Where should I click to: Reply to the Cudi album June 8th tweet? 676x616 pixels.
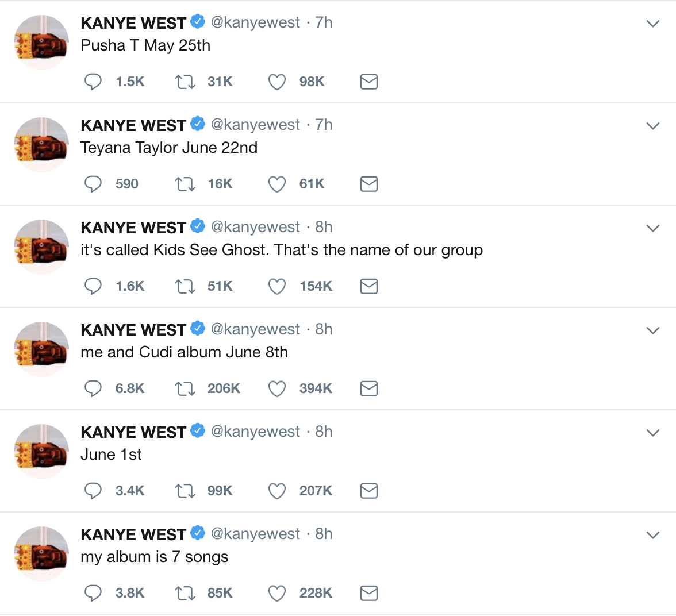click(x=93, y=388)
